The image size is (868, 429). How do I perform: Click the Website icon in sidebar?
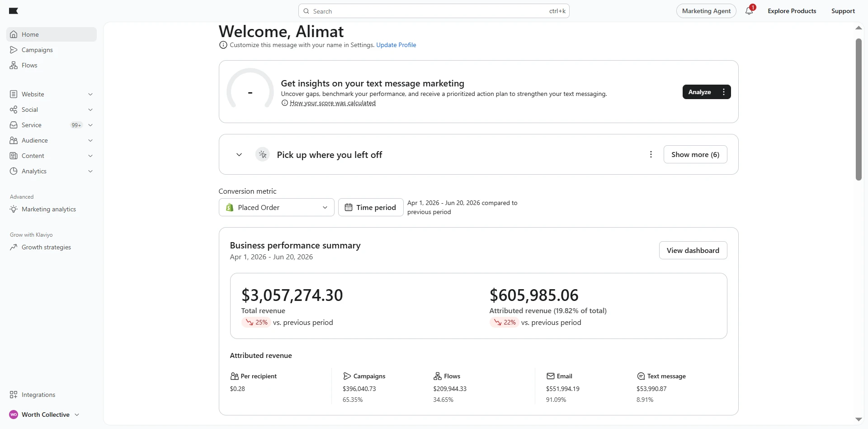[x=14, y=94]
